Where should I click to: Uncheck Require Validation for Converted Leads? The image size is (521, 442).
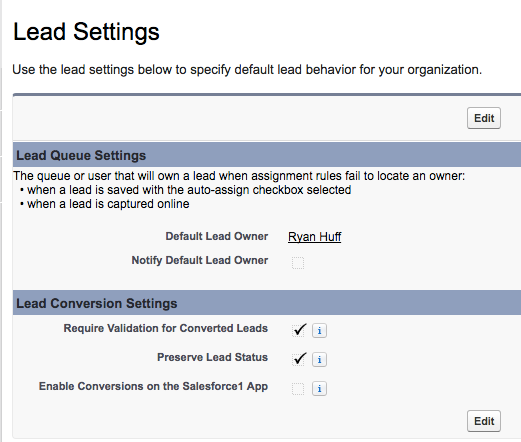[298, 331]
